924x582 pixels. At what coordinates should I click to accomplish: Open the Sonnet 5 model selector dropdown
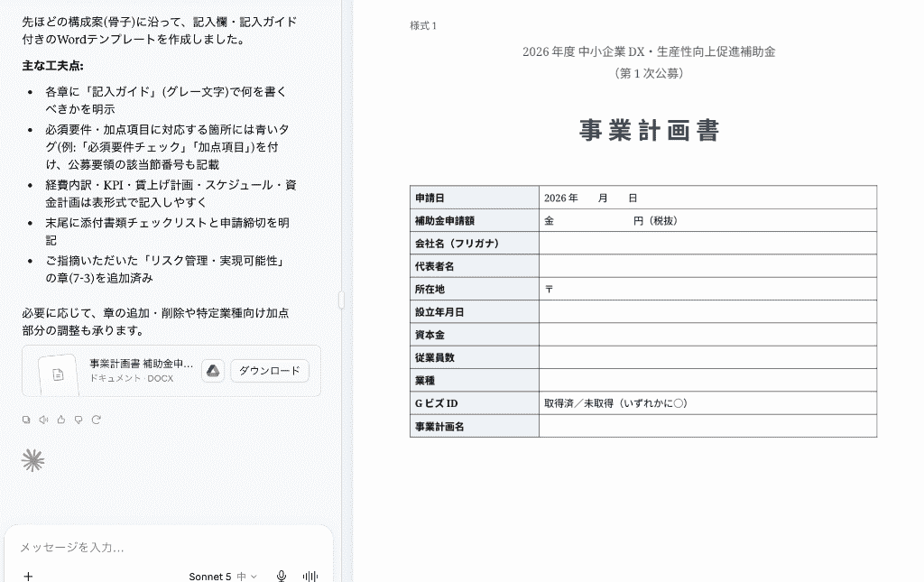click(223, 576)
